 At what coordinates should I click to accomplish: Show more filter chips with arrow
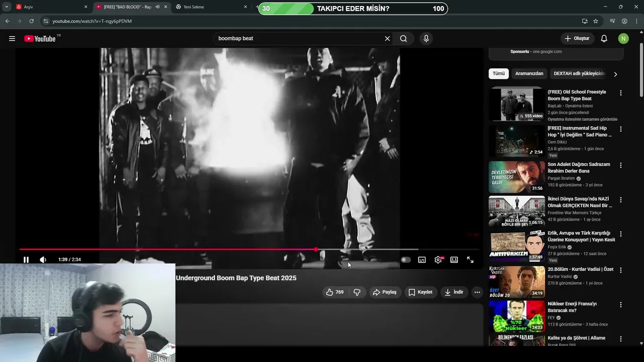615,74
